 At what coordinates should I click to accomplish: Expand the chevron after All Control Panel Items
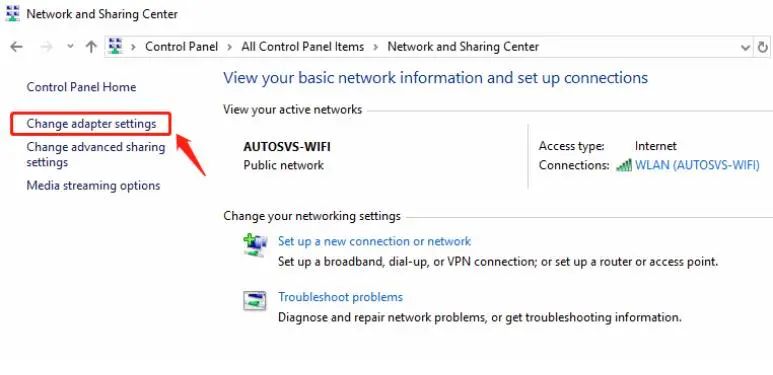click(x=376, y=47)
